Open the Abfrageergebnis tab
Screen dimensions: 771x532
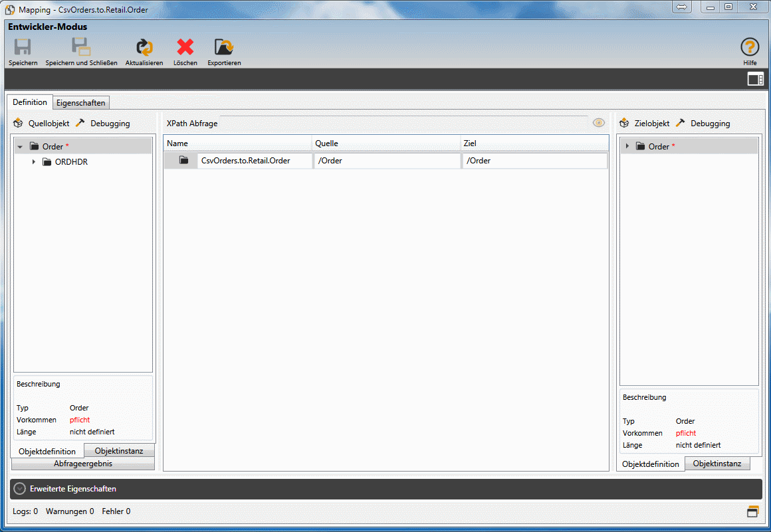[x=83, y=464]
